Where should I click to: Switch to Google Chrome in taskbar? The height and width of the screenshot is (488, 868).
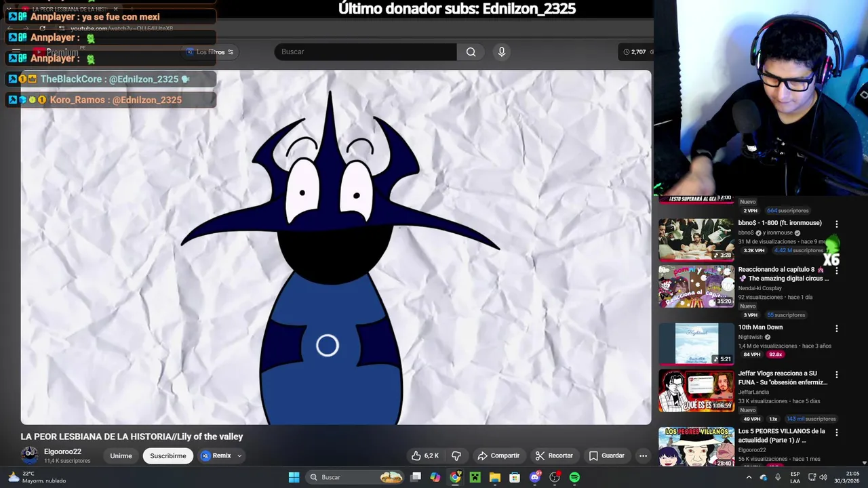(455, 477)
